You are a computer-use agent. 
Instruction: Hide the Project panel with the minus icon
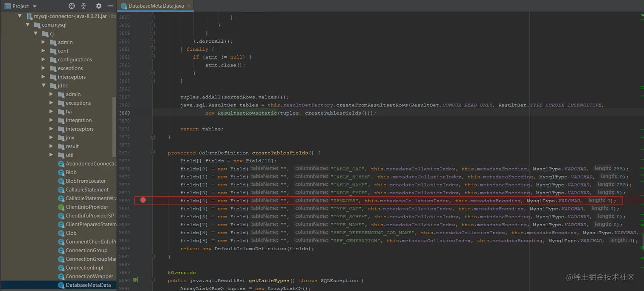111,6
